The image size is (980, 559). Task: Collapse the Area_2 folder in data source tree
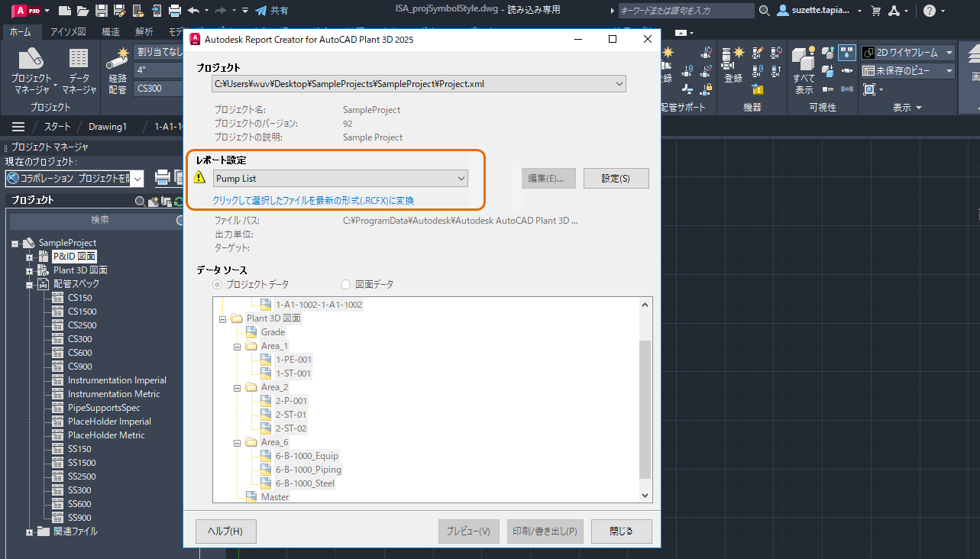pos(238,387)
